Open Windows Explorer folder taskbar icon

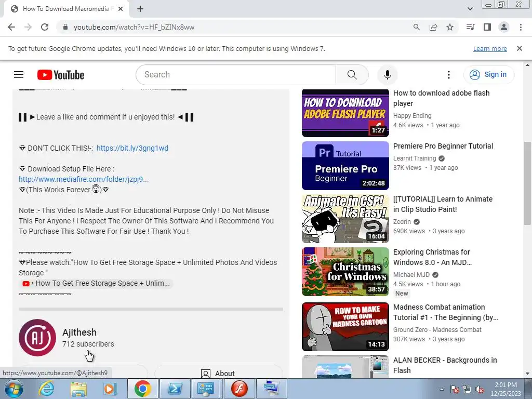point(78,389)
